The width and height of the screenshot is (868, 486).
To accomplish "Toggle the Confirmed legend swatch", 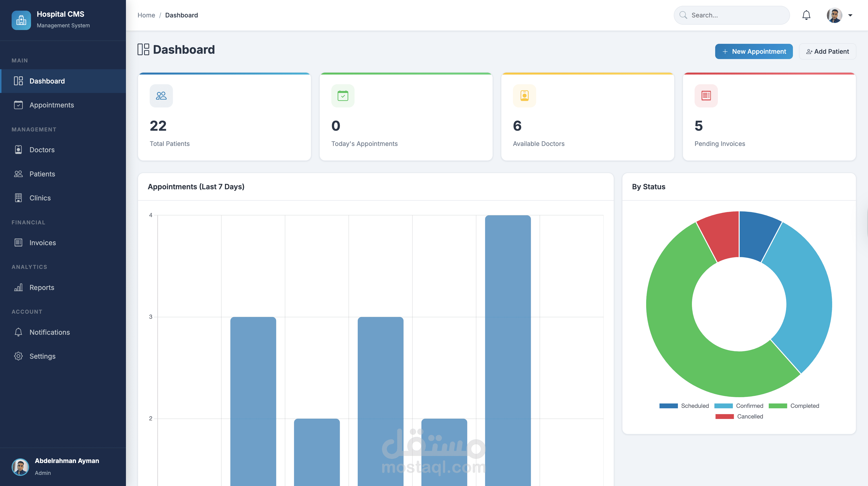I will coord(723,406).
